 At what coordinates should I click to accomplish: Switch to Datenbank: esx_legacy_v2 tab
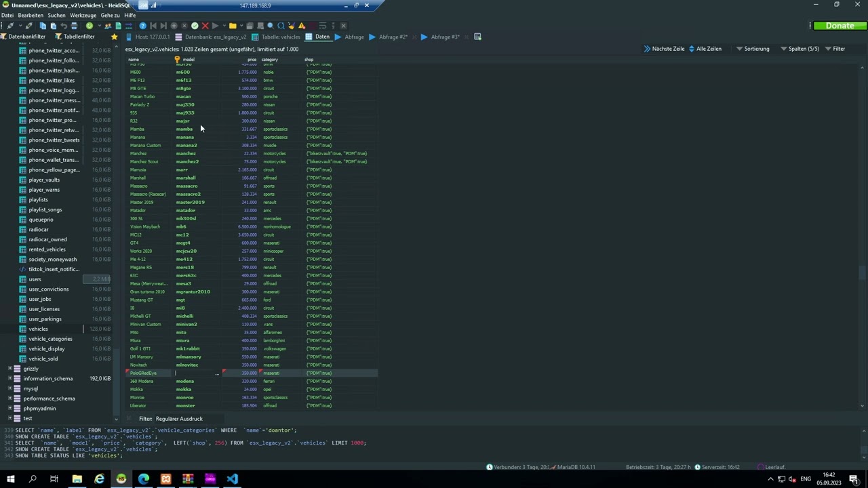click(211, 37)
